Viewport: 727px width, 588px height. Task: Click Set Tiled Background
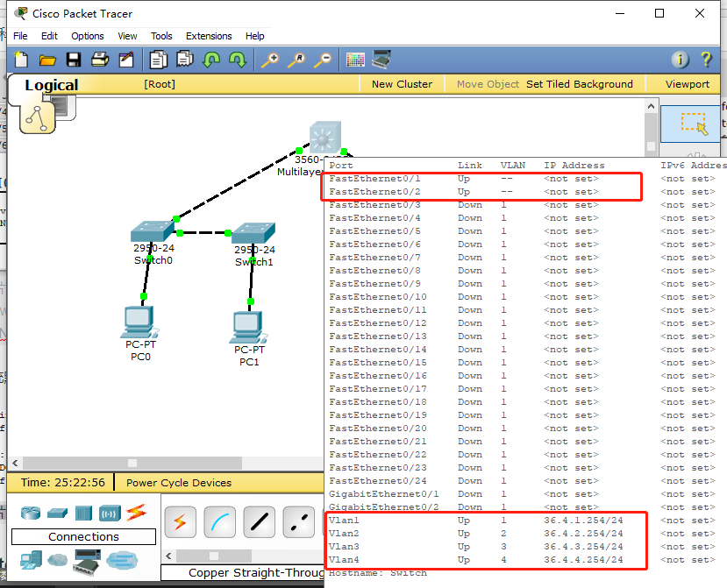579,84
